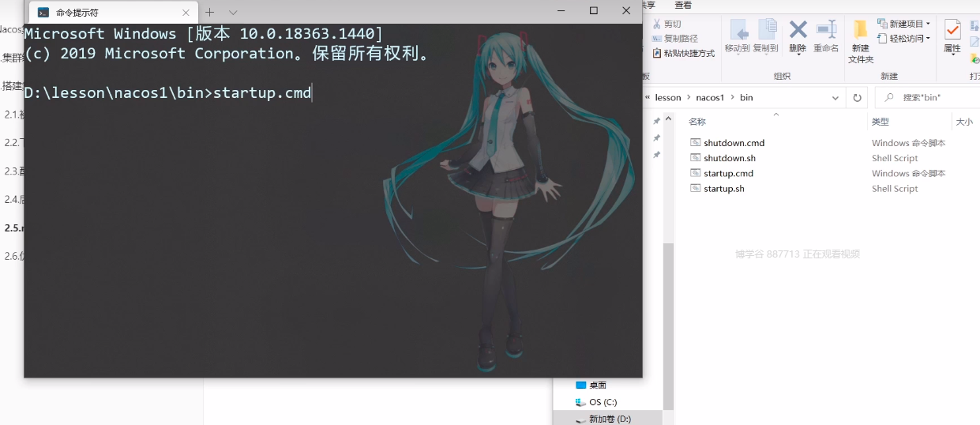Screen dimensions: 980x425
Task: Click the search magnifier icon
Action: 889,98
